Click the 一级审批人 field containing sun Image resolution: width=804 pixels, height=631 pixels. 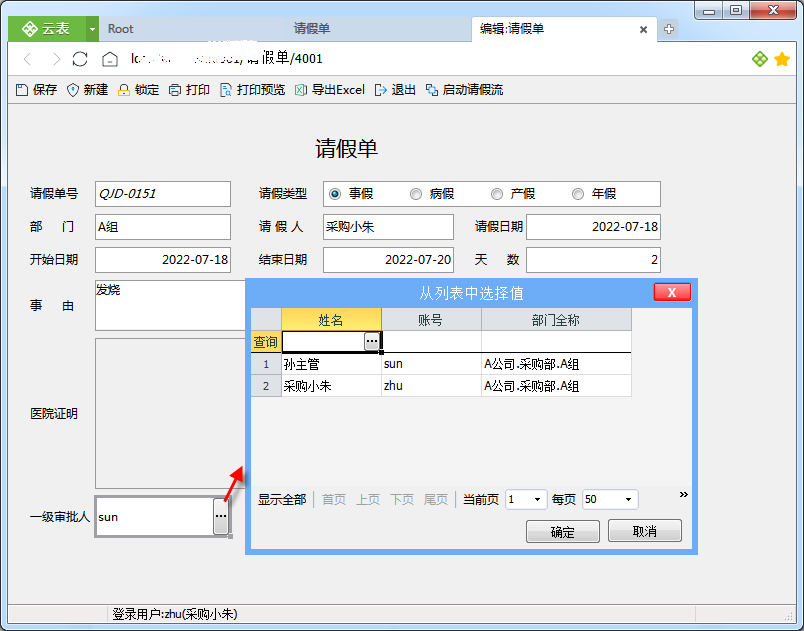[x=154, y=517]
